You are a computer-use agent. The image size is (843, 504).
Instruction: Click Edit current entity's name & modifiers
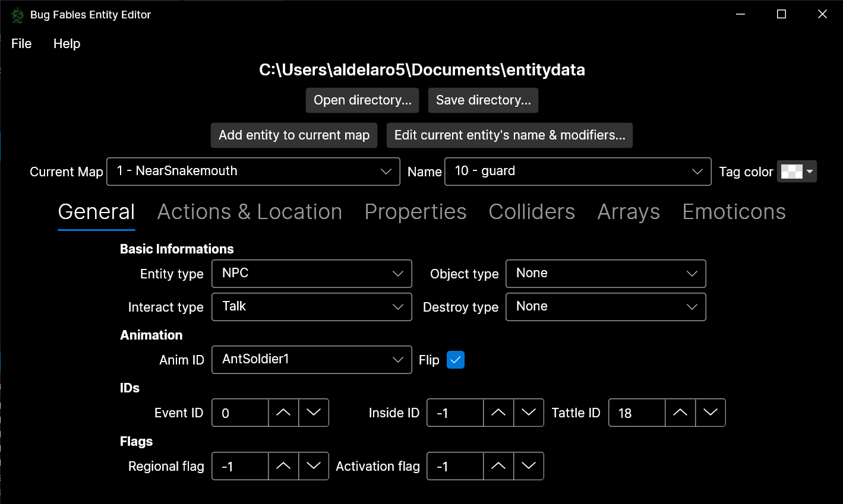click(510, 135)
